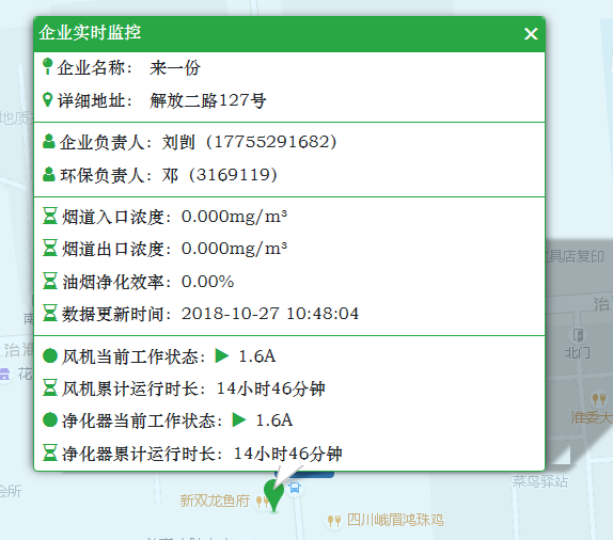Click the green play triangle for 净化器 status

(239, 420)
